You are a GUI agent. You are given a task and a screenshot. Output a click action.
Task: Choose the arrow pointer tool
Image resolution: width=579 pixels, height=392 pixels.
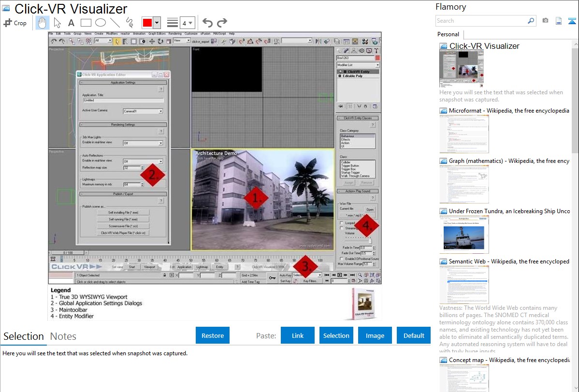click(57, 23)
